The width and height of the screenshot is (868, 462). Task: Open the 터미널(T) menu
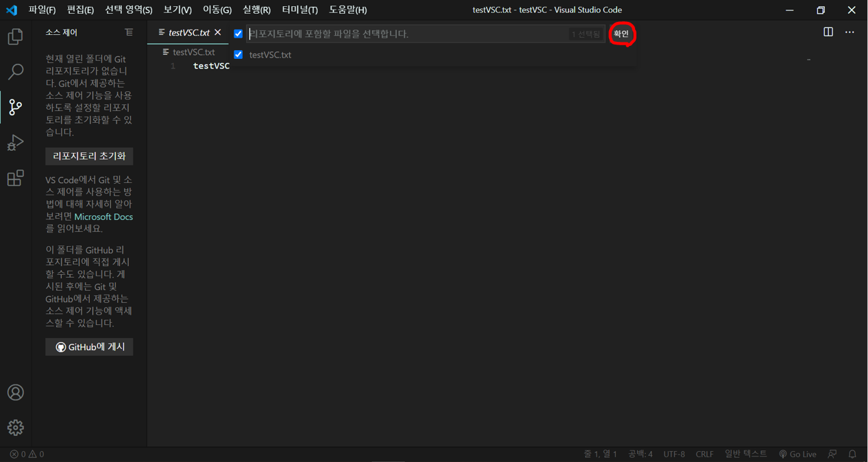299,10
